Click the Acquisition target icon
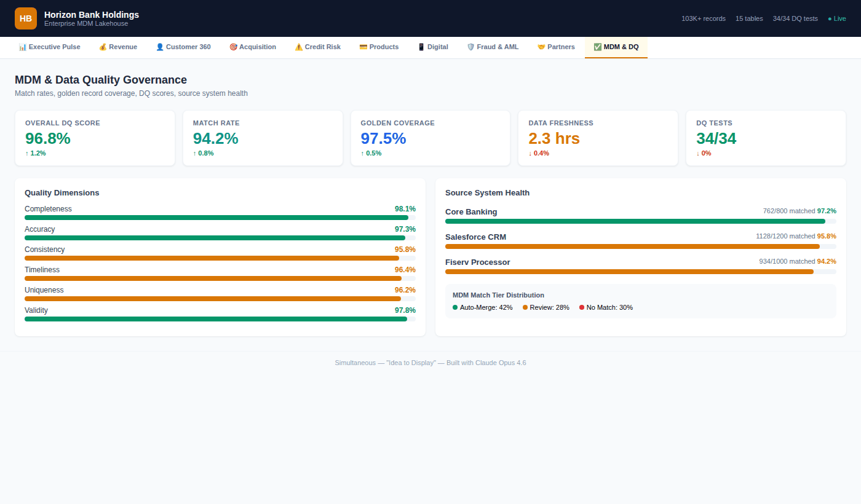 [x=233, y=47]
